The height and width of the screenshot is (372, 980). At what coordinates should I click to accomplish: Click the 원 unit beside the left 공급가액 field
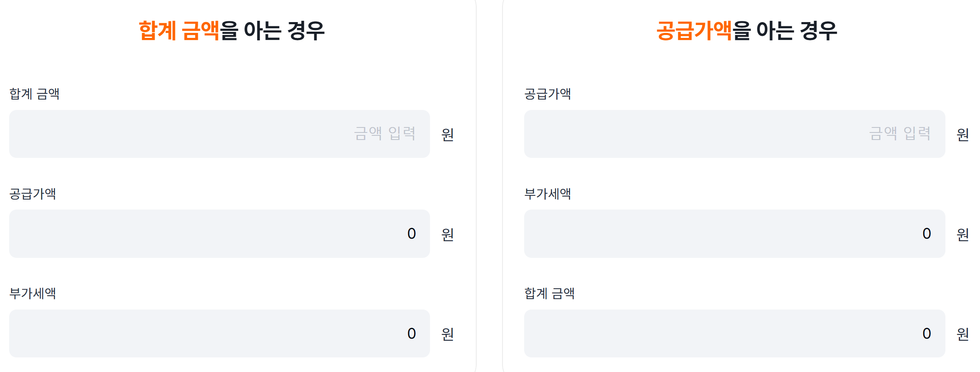(x=447, y=235)
